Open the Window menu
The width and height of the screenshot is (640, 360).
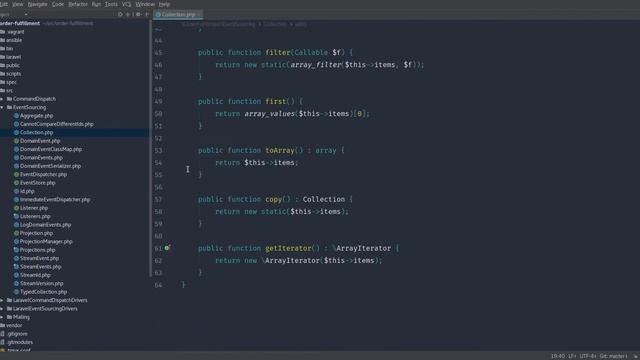pyautogui.click(x=145, y=4)
